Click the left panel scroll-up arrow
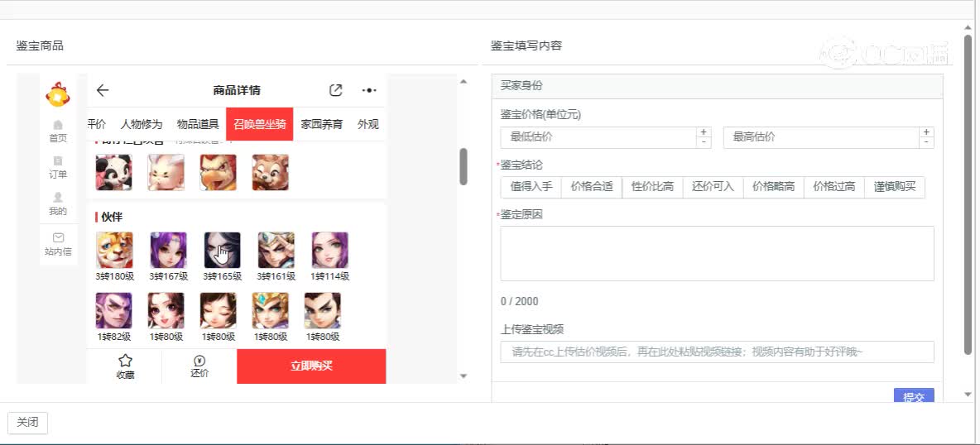Viewport: 980px width, 445px height. click(464, 81)
